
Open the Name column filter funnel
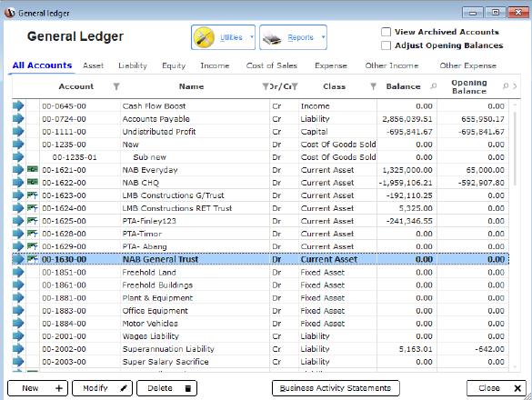[x=266, y=86]
